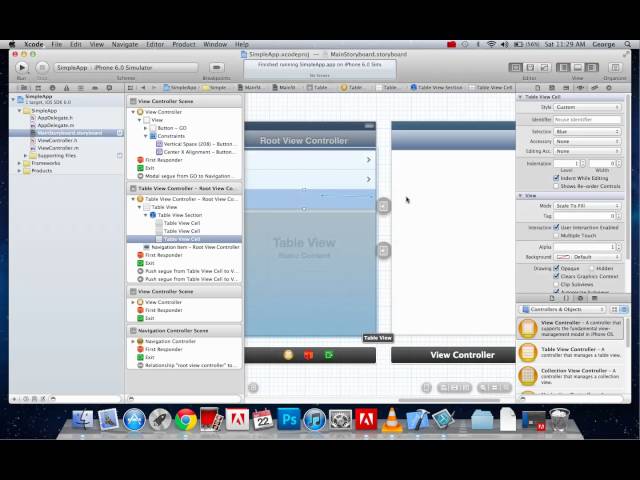Enable Multiple Touch checkbox
Viewport: 640px width, 480px height.
556,236
